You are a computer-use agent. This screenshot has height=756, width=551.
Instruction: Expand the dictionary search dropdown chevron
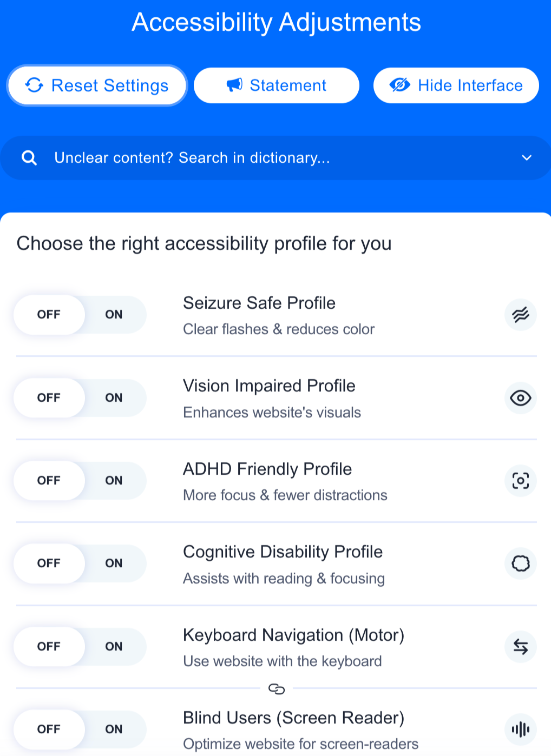(x=526, y=158)
